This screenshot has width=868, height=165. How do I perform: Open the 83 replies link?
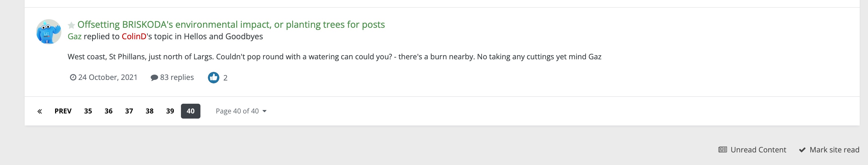[177, 77]
